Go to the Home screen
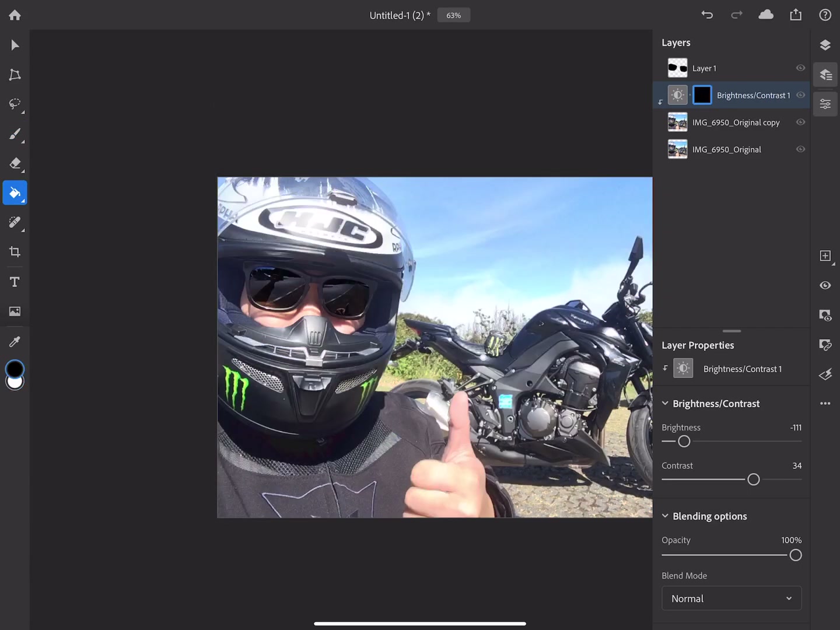 15,15
